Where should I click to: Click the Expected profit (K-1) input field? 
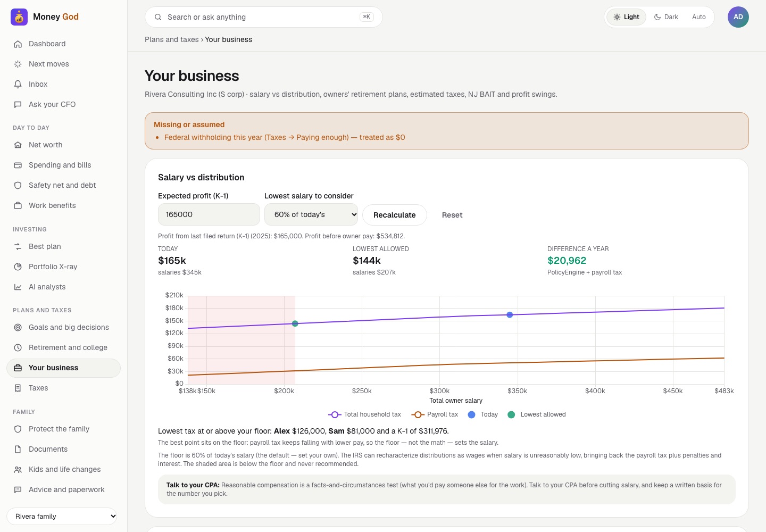[209, 214]
